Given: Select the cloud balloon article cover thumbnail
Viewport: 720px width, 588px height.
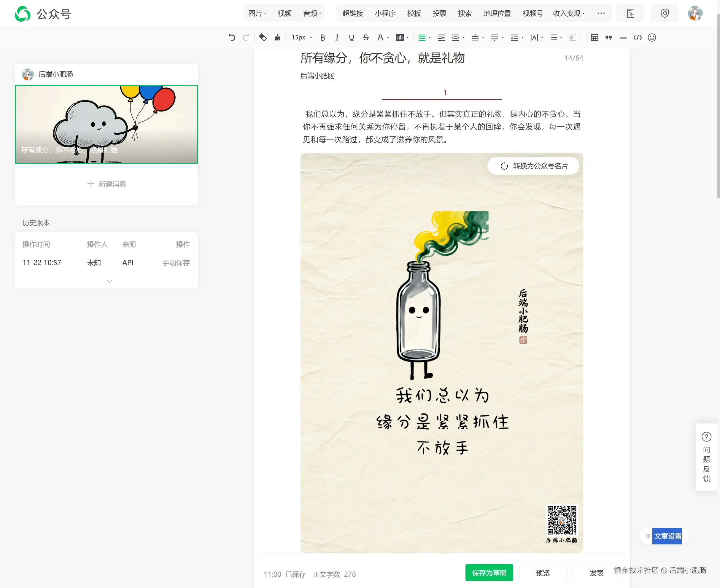Looking at the screenshot, I should coord(106,124).
